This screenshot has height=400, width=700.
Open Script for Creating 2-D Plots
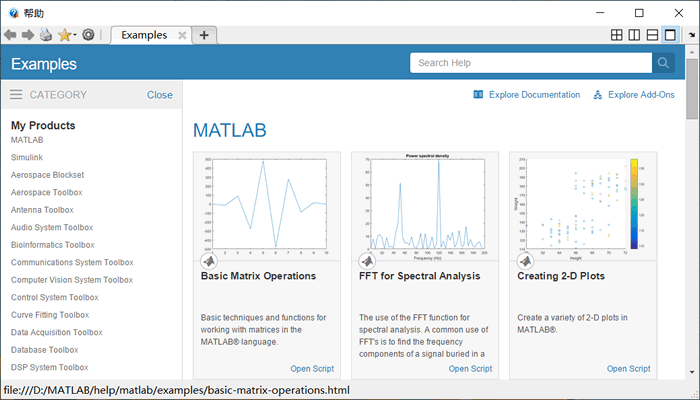coord(628,369)
